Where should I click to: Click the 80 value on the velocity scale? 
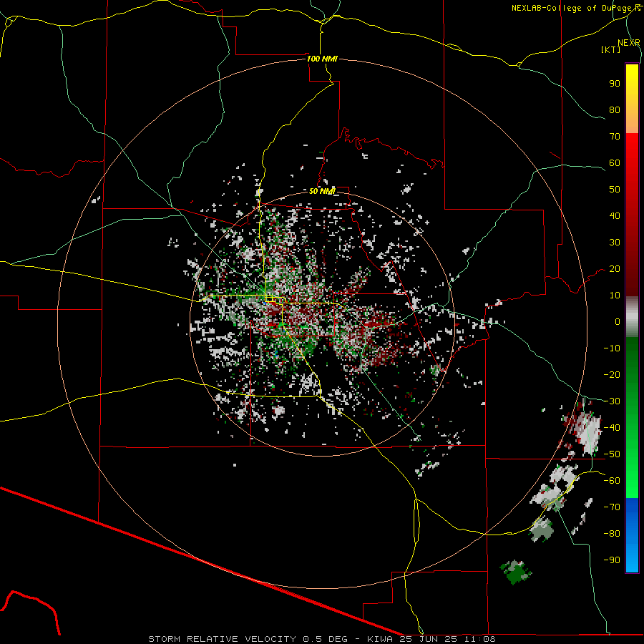pyautogui.click(x=615, y=110)
